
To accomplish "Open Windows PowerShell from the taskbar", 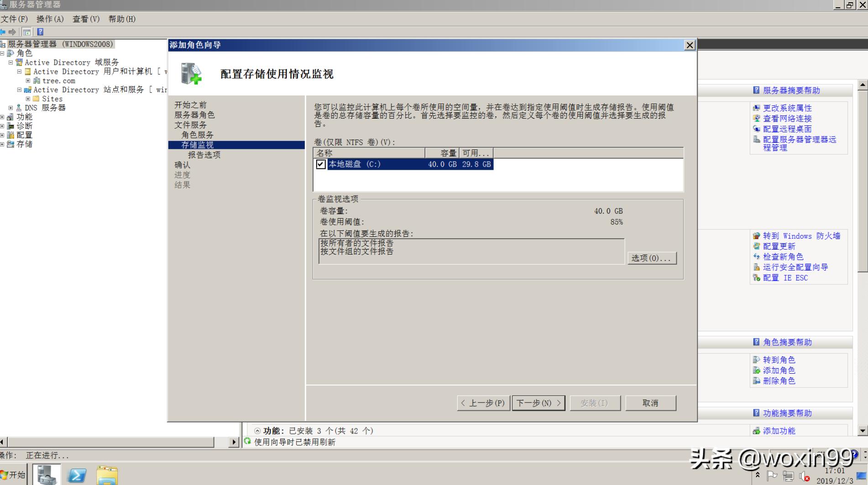I will point(78,475).
